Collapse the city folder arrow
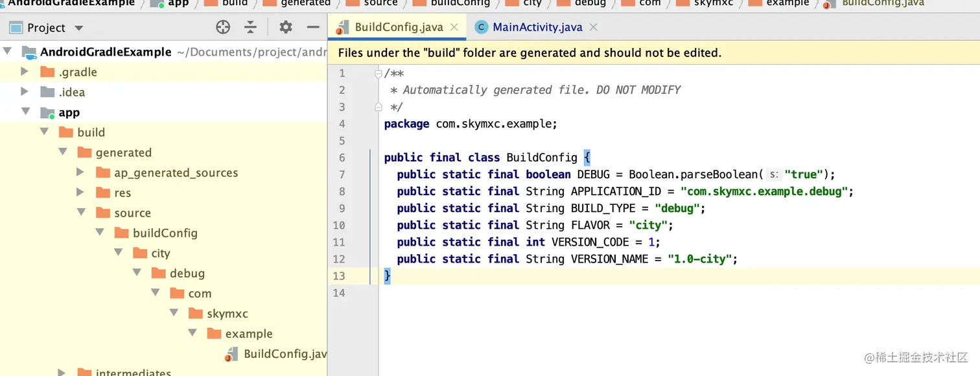The width and height of the screenshot is (980, 376). click(x=118, y=252)
